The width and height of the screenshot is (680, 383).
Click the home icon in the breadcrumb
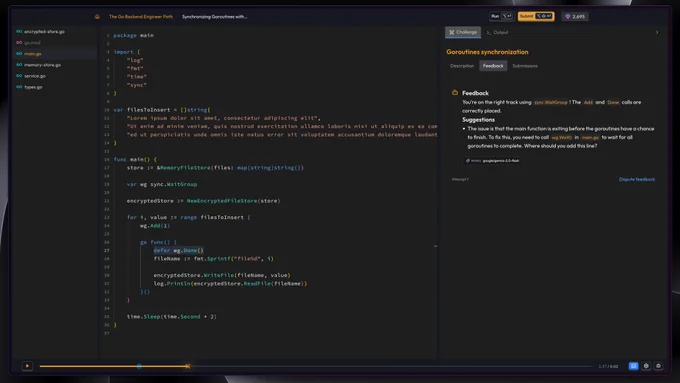(97, 16)
